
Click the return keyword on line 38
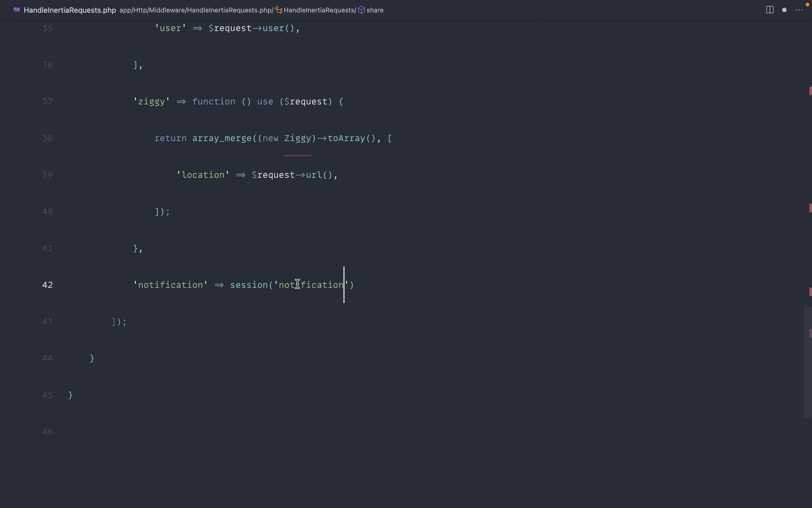point(171,138)
